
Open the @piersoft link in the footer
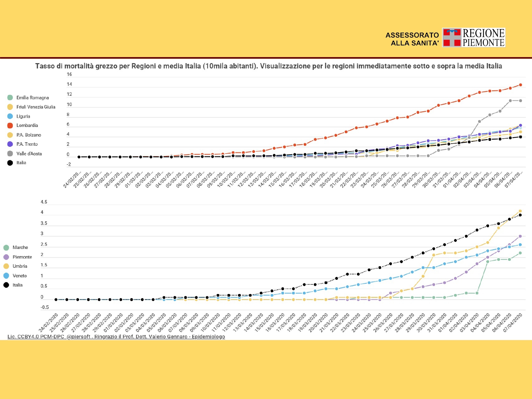(x=78, y=337)
